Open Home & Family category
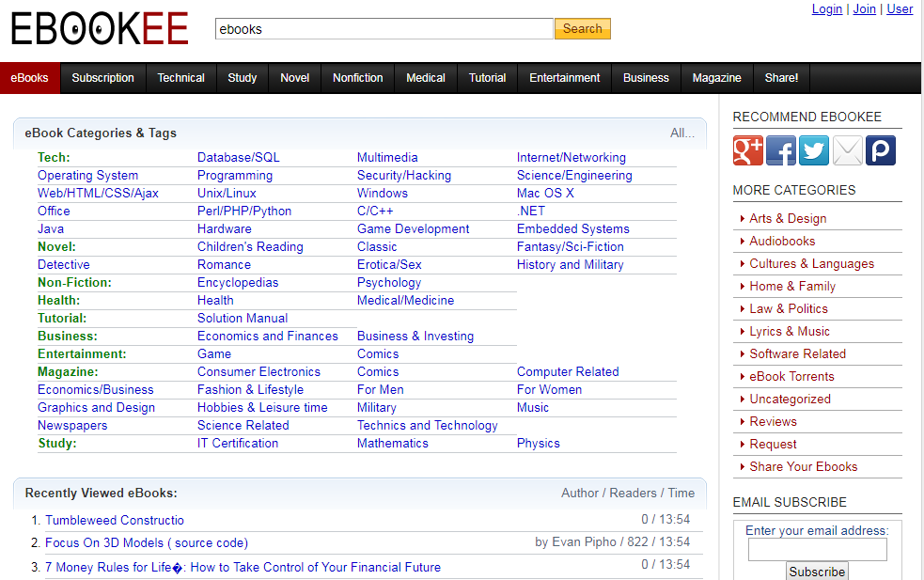The height and width of the screenshot is (580, 924). (792, 287)
